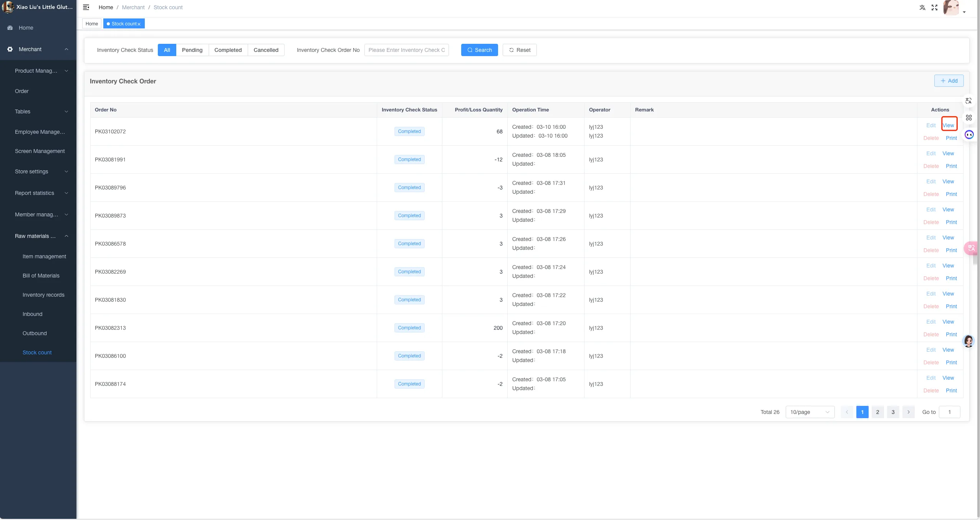
Task: Open the customer service avatar icon
Action: point(968,341)
